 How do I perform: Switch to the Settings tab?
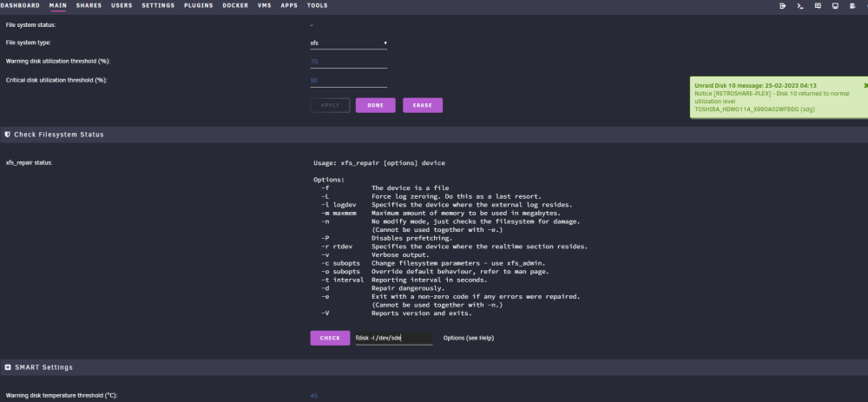(158, 5)
